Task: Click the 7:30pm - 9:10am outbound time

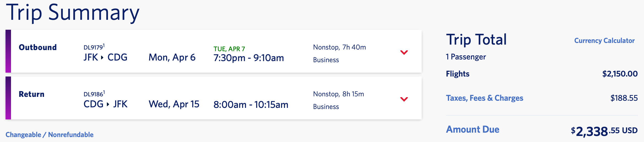Action: point(248,58)
